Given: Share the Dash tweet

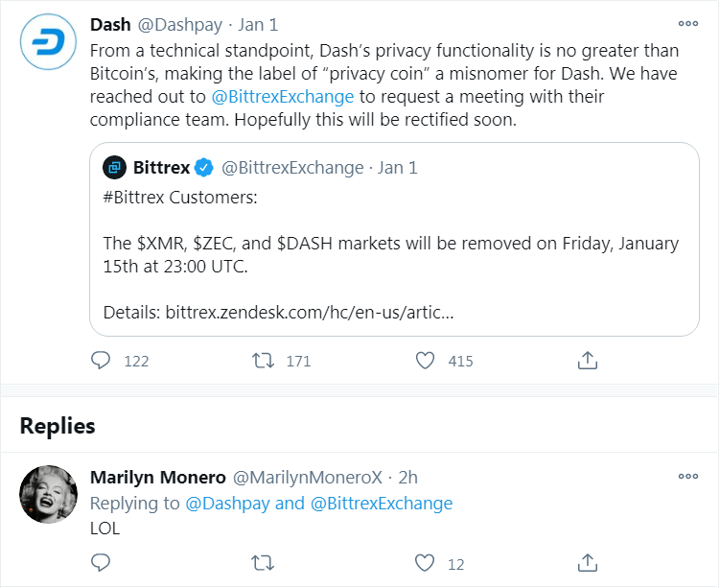Looking at the screenshot, I should pyautogui.click(x=588, y=361).
